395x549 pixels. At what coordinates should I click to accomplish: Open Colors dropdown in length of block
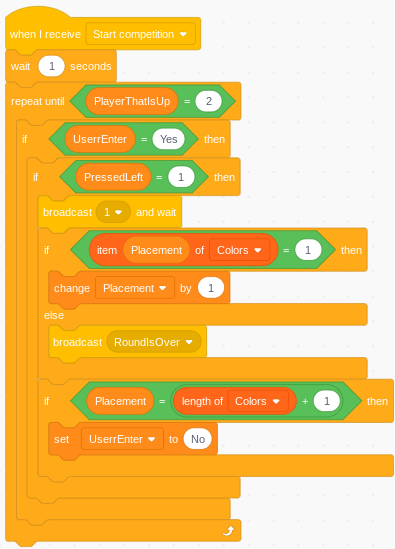258,401
